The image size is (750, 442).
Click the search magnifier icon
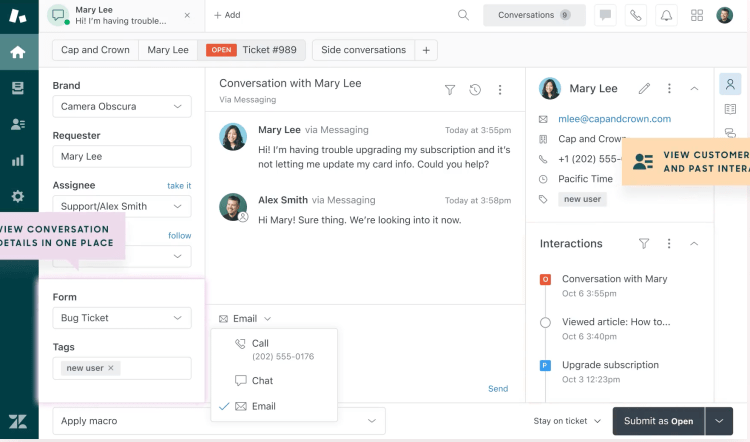(463, 15)
